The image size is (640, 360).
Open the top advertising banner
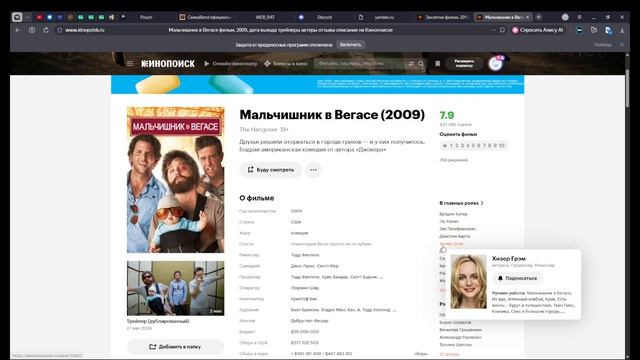coord(318,84)
